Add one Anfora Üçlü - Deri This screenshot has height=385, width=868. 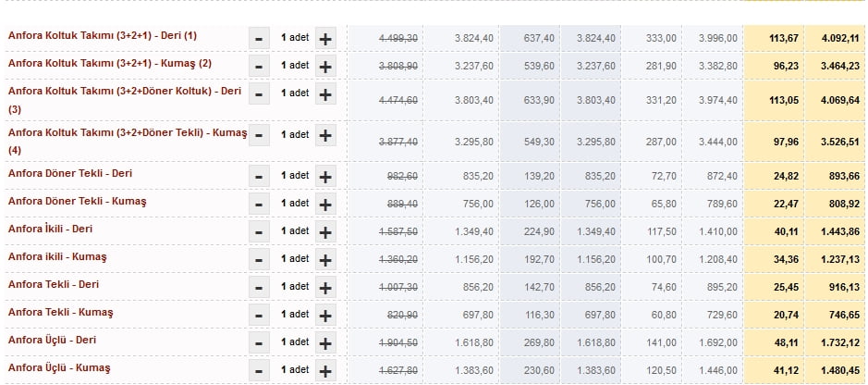325,343
